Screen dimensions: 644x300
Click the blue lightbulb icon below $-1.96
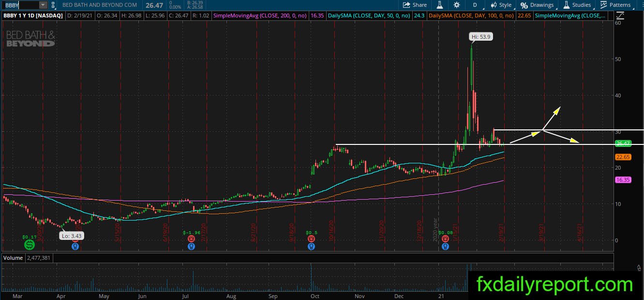(192, 246)
